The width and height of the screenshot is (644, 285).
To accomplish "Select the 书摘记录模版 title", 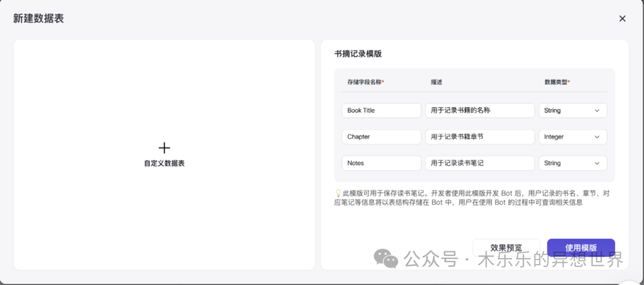I will click(x=358, y=54).
